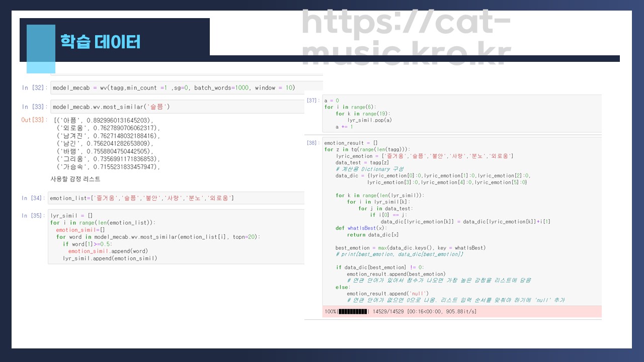Viewport: 644px width, 362px height.
Task: Focus the emotion_list code cell
Action: click(176, 198)
